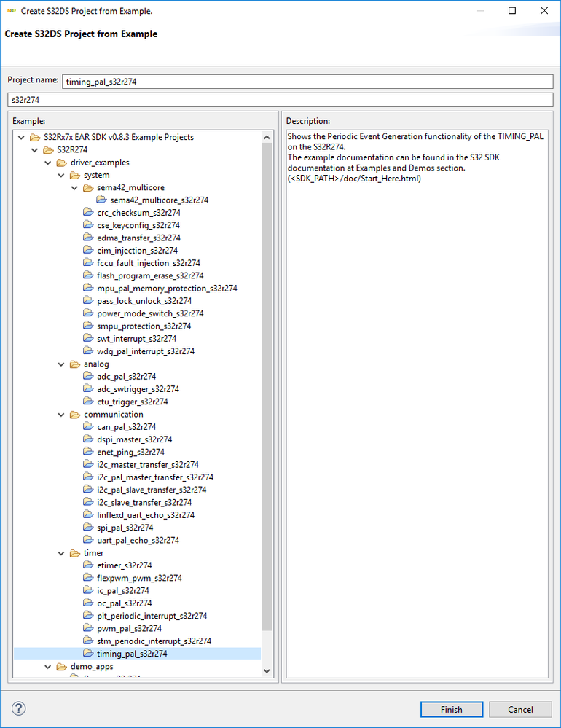The image size is (561, 728).
Task: Select stm_periodic_interrupt_s32r274 example
Action: 154,641
